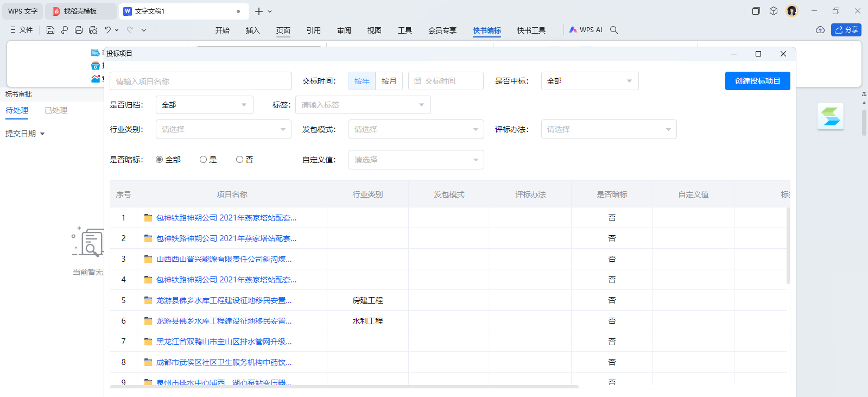Screen dimensions: 868x397
Task: Click the Save icon in quick toolbar
Action: (50, 30)
